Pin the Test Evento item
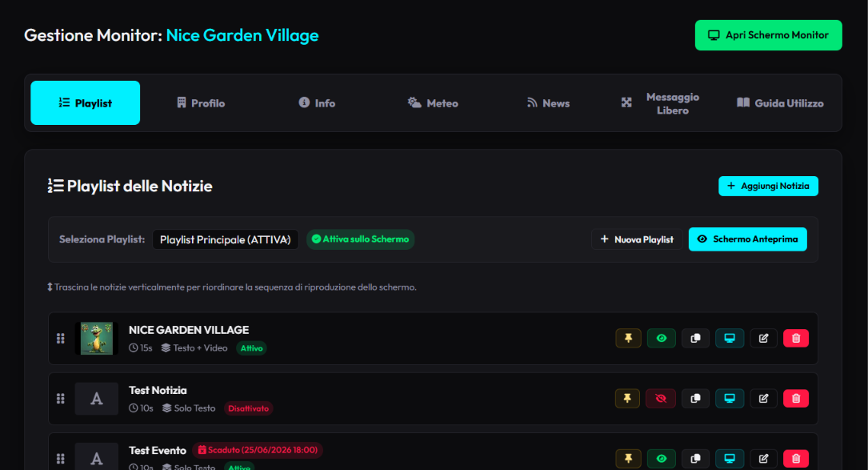Viewport: 868px width, 470px height. pos(628,458)
